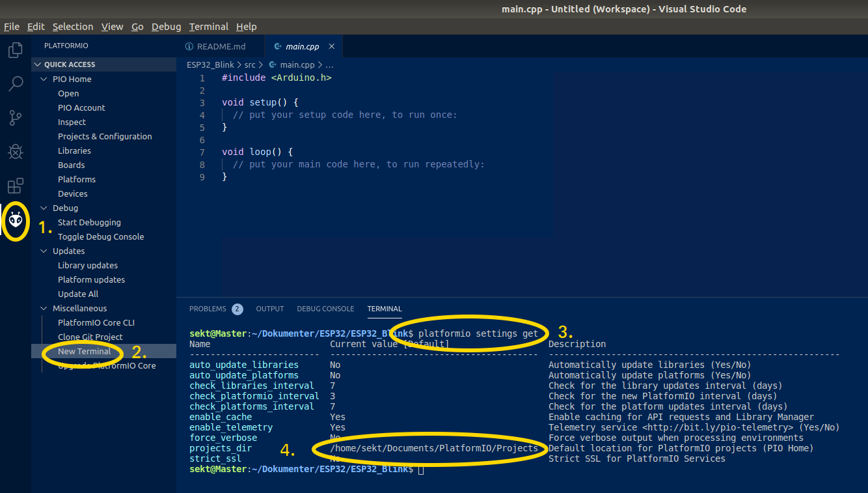Switch to the Debug Console tab
868x493 pixels.
[x=325, y=309]
